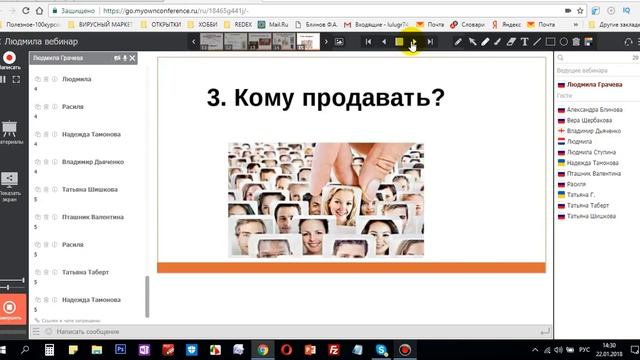Clear drawings with the trash icon
The width and height of the screenshot is (640, 360).
point(576,42)
